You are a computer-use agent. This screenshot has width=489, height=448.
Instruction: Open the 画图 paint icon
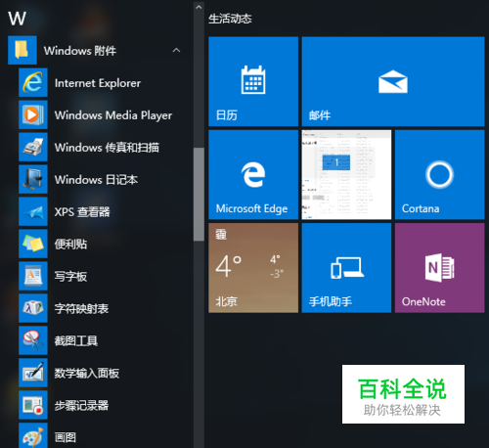point(33,435)
